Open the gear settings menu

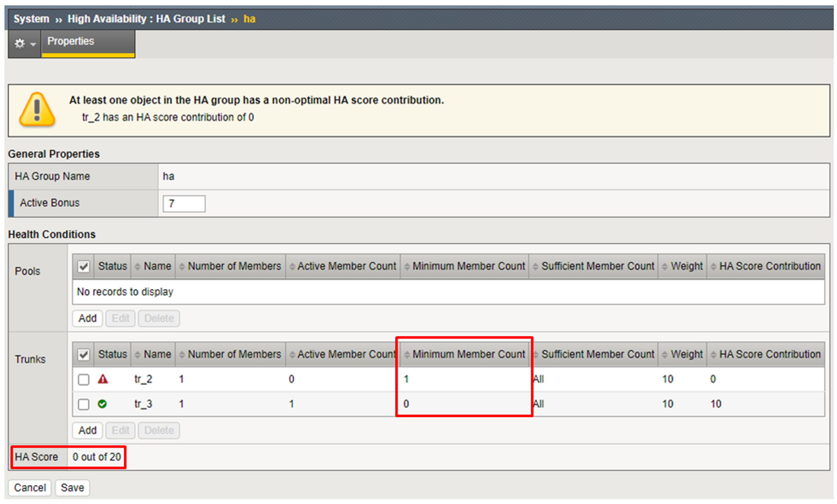pyautogui.click(x=24, y=43)
